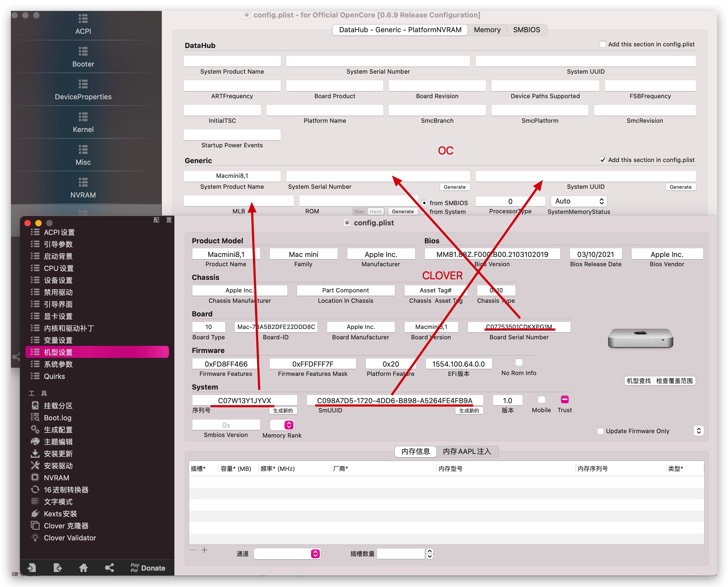728x587 pixels.
Task: Open the SystemMemoryStatus Auto dropdown
Action: click(579, 201)
